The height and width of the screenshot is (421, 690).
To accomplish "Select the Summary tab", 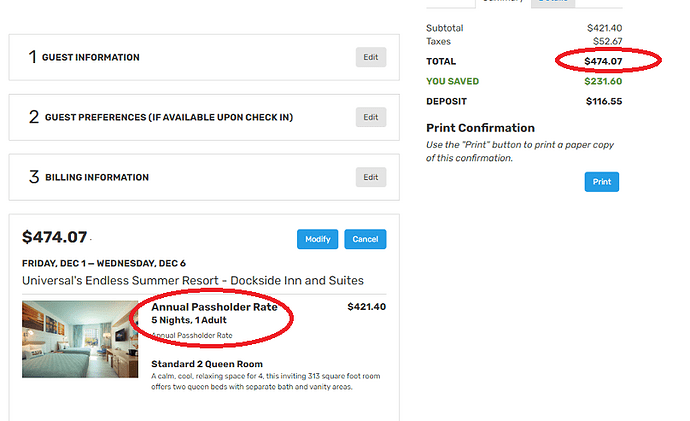I will pos(503,2).
